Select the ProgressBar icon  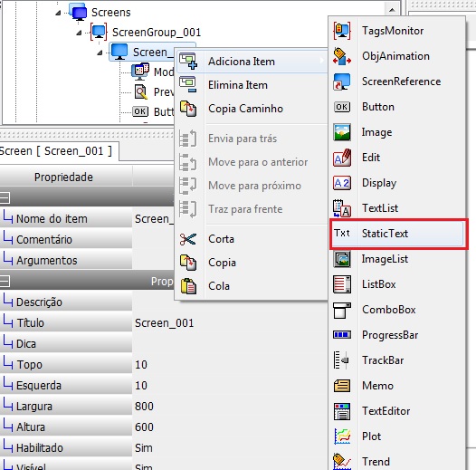(x=342, y=335)
